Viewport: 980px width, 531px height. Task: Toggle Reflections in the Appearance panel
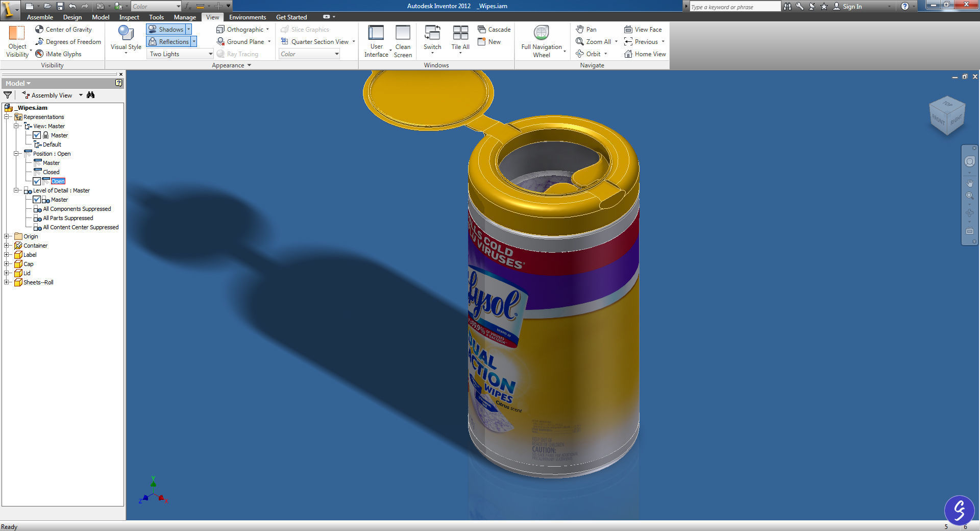tap(168, 42)
